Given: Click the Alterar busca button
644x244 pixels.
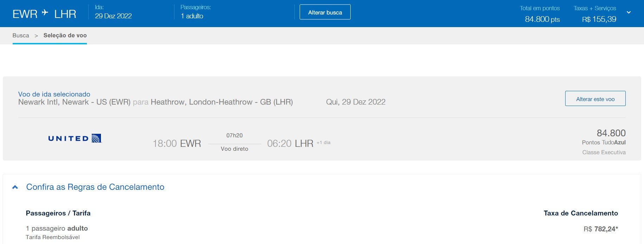Looking at the screenshot, I should 325,12.
